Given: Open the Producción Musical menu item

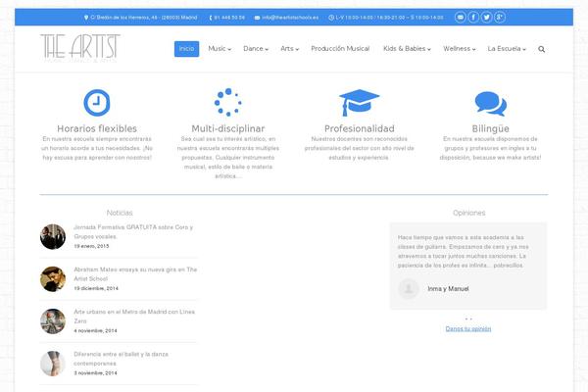Looking at the screenshot, I should (340, 49).
